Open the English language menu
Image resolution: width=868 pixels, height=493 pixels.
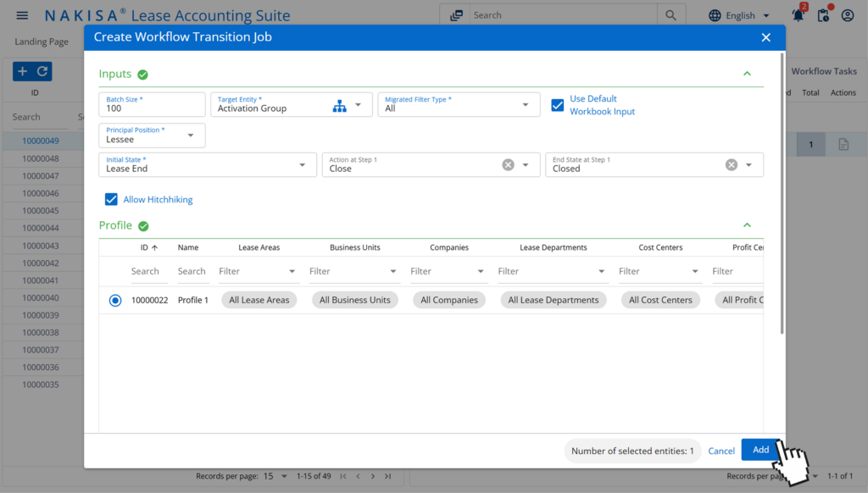pos(738,14)
